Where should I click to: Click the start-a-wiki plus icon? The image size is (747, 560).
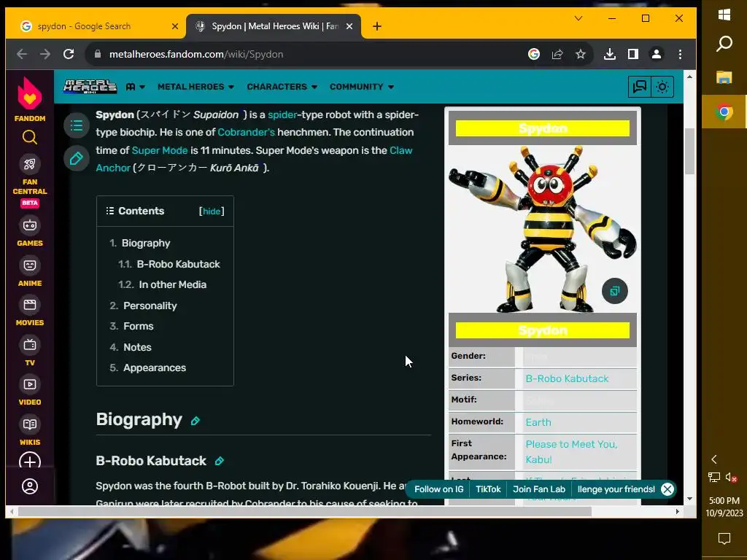tap(29, 462)
